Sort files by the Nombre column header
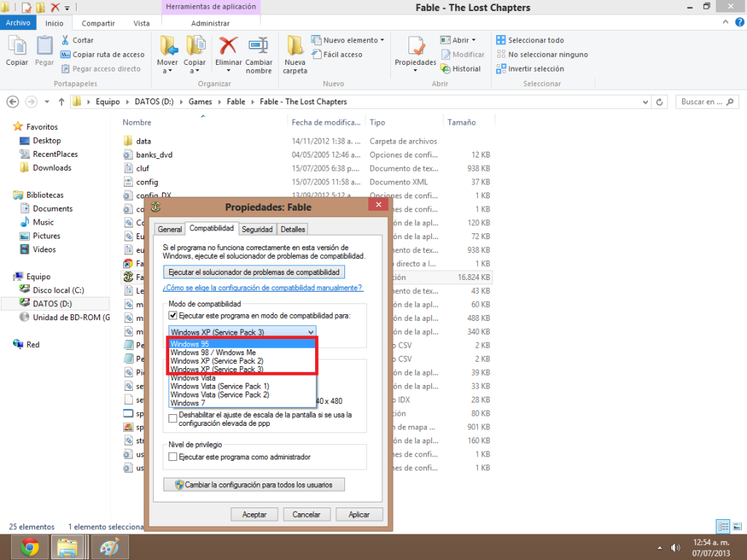The image size is (747, 560). 136,122
